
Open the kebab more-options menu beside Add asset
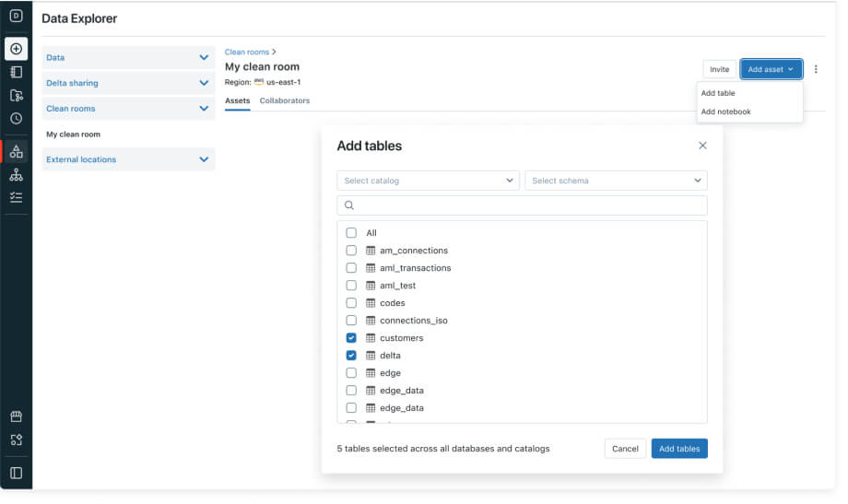pyautogui.click(x=816, y=69)
